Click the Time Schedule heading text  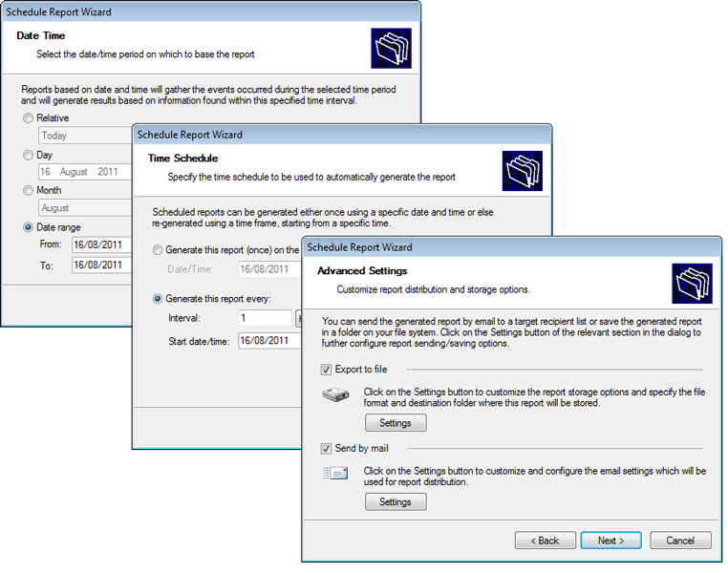(x=182, y=159)
